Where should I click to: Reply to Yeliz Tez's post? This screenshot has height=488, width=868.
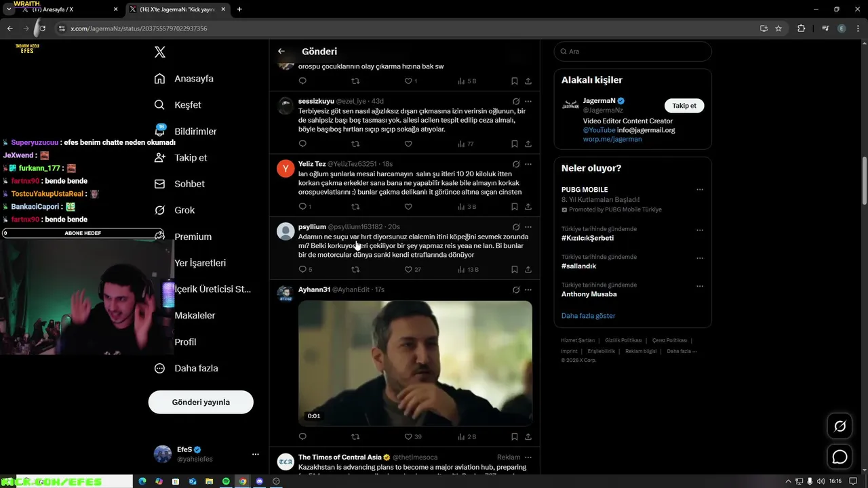302,207
